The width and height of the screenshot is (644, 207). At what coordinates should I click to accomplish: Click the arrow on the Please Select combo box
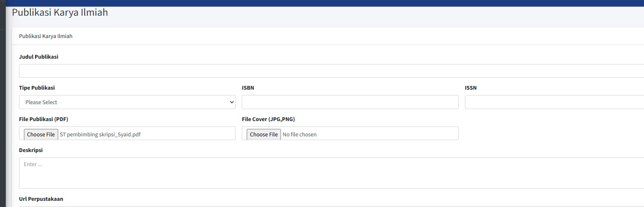231,102
